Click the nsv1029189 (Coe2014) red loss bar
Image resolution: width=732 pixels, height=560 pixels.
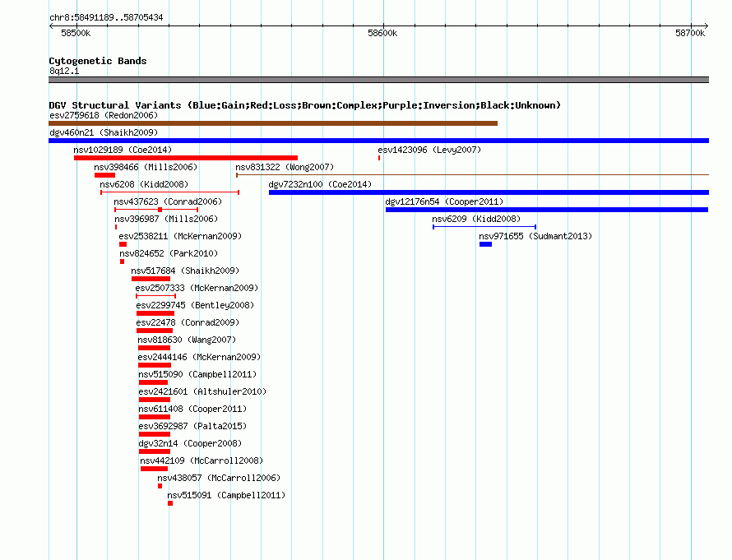pos(186,158)
